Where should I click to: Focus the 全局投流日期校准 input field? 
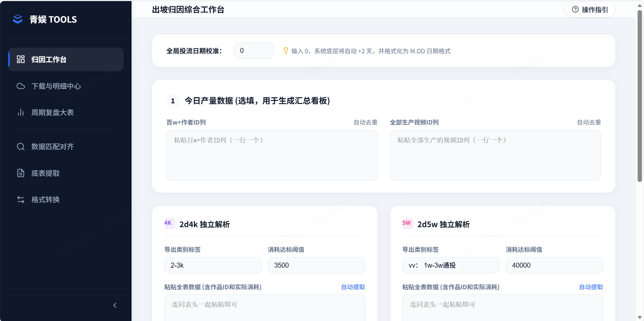[254, 51]
